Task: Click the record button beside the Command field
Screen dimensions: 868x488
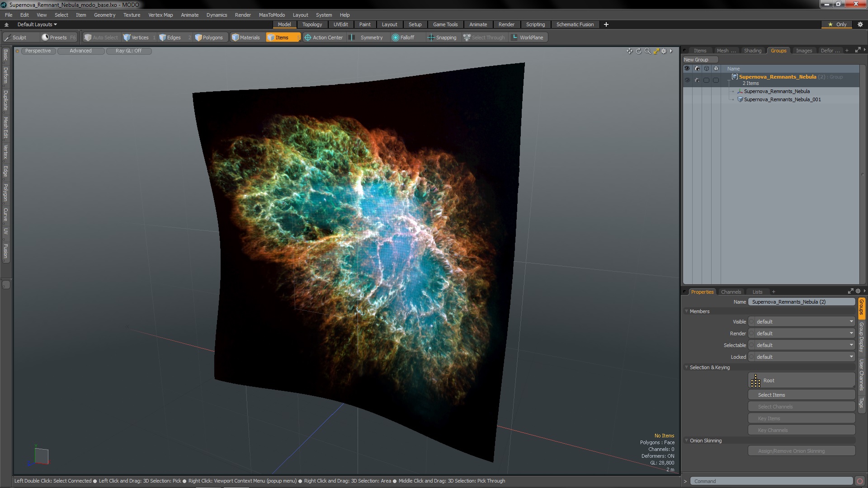Action: 860,481
